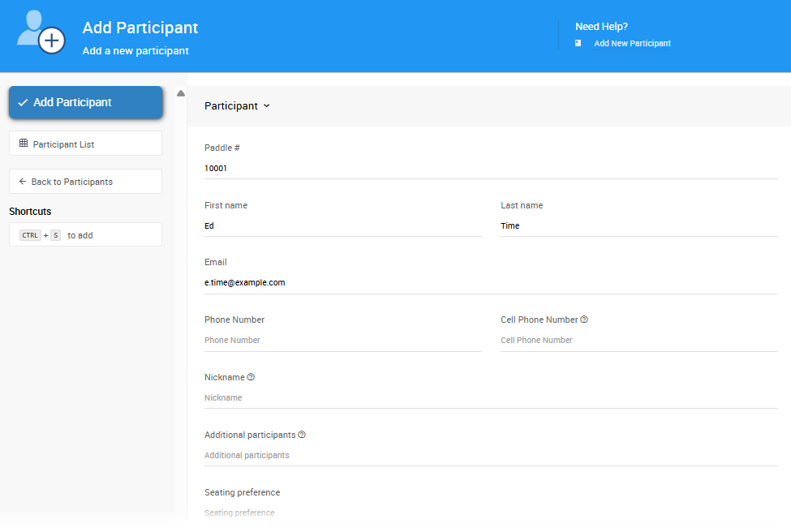Focus the Phone Number input field
791x532 pixels.
[x=342, y=341]
